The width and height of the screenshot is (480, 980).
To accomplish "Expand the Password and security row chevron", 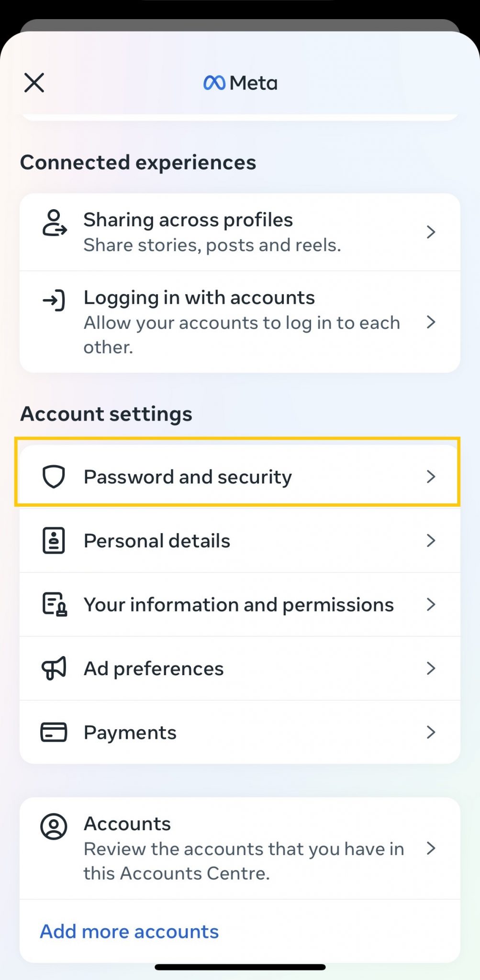I will coord(431,476).
